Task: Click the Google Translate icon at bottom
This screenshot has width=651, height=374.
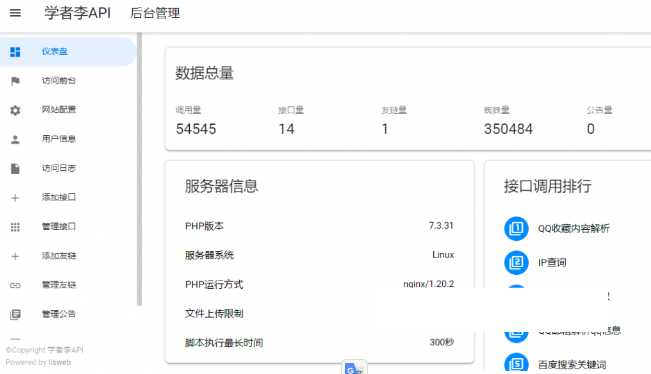Action: point(354,368)
